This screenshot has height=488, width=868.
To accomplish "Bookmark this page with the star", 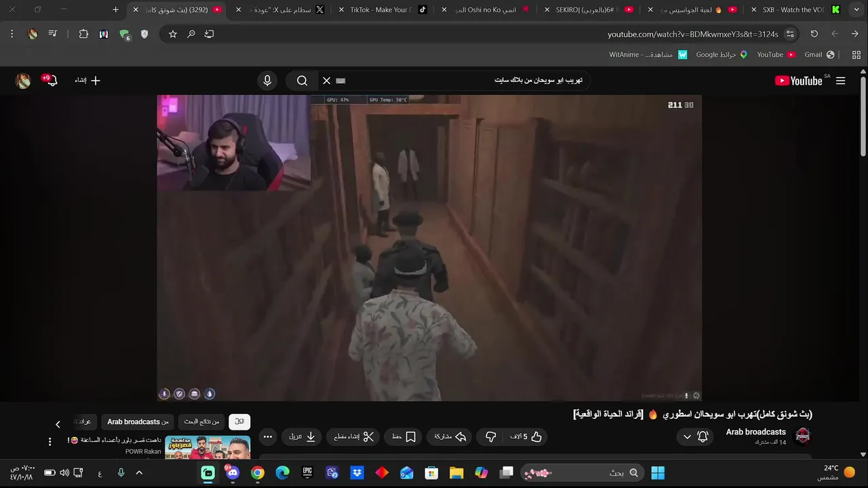I will tap(173, 34).
